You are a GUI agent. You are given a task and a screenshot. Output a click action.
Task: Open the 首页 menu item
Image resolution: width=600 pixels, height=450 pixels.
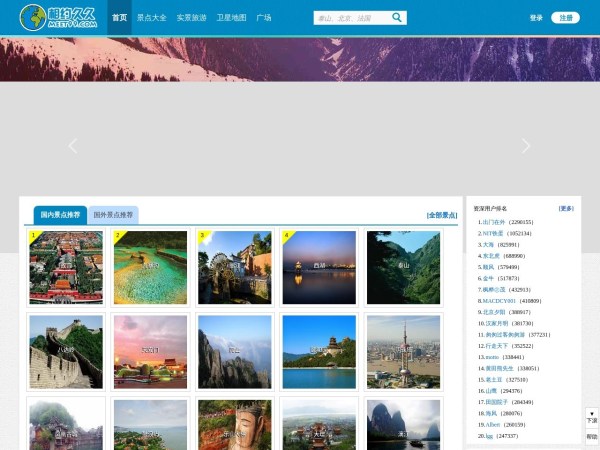(119, 18)
